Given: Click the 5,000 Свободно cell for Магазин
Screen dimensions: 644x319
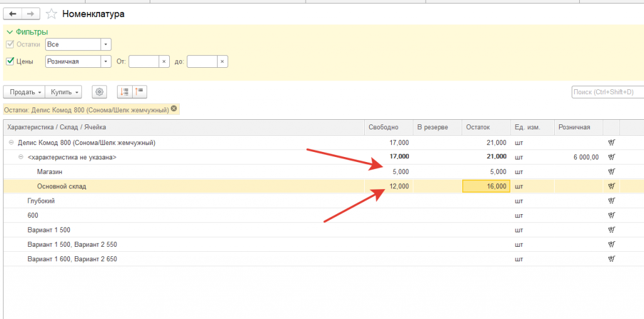Looking at the screenshot, I should click(x=389, y=171).
